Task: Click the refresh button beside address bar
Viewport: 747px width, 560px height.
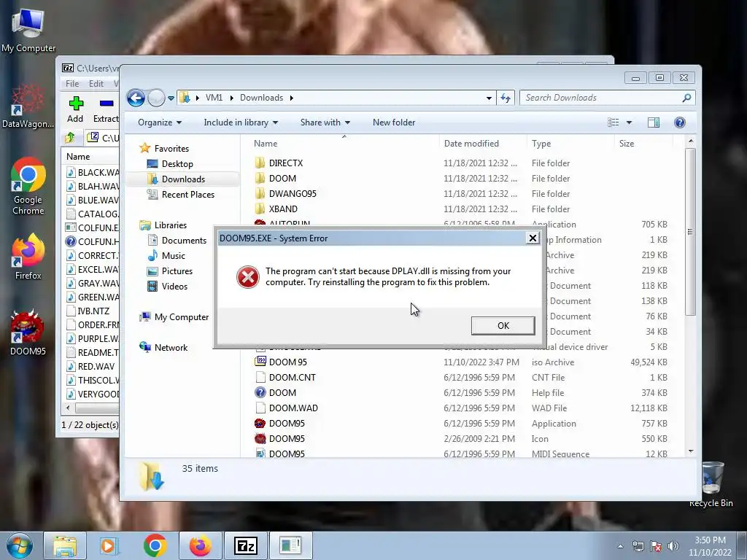Action: [506, 98]
